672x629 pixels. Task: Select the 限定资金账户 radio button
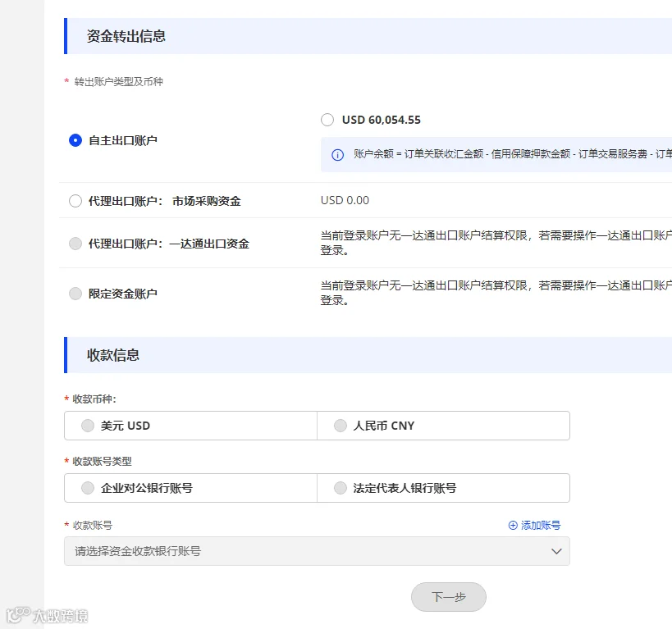pos(75,294)
